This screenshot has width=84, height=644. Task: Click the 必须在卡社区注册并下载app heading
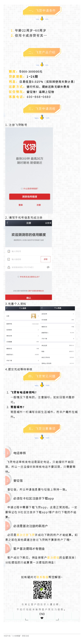(x=34, y=498)
